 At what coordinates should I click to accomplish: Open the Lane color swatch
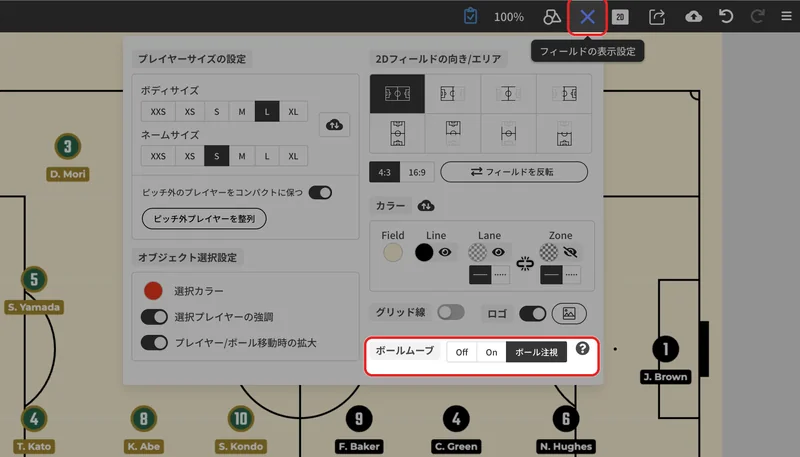pyautogui.click(x=478, y=252)
